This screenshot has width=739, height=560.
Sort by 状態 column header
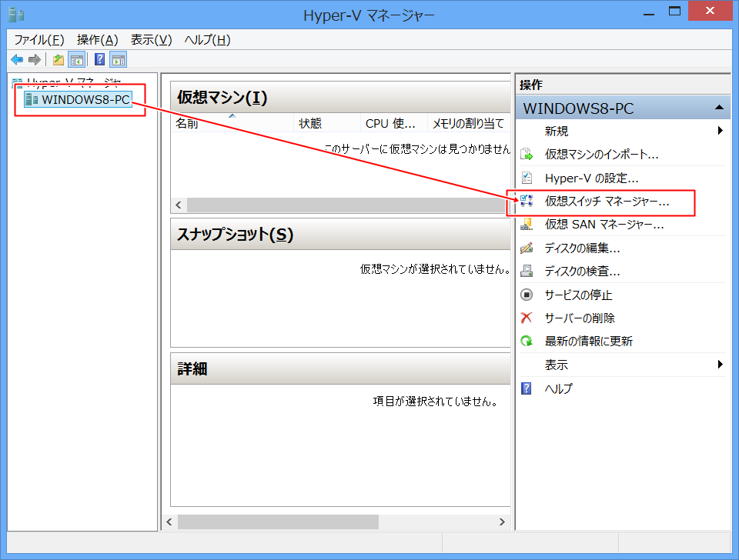[327, 123]
